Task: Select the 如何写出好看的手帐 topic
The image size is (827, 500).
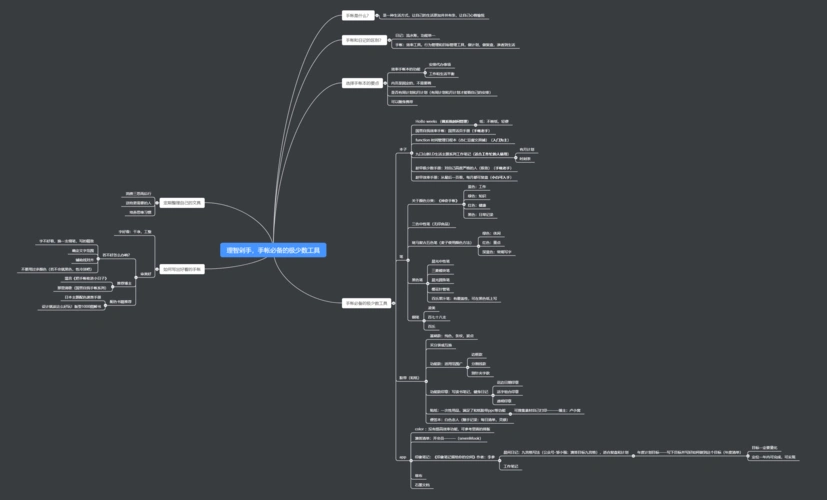Action: (182, 269)
